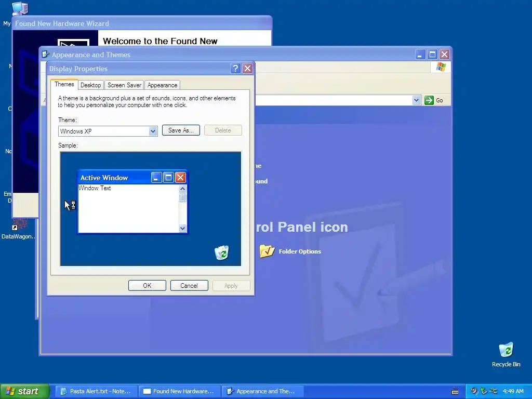Click the Found New Hardware Wizard title bar

point(142,23)
